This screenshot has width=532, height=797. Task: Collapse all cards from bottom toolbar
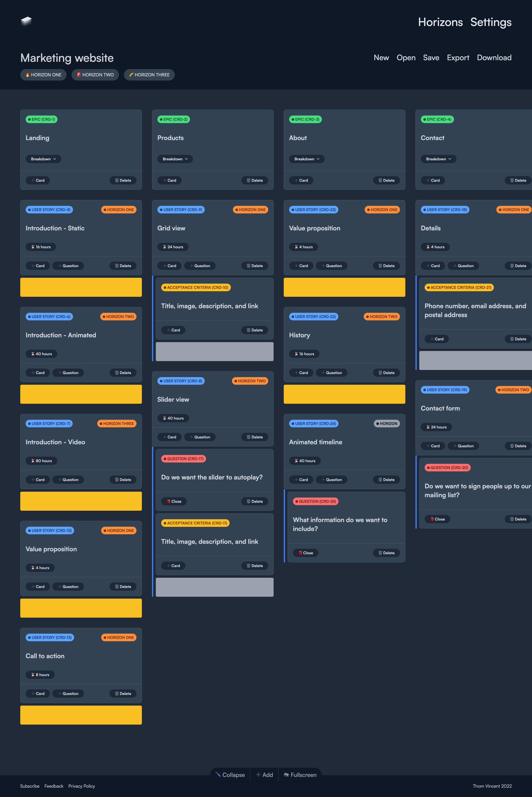pos(230,775)
